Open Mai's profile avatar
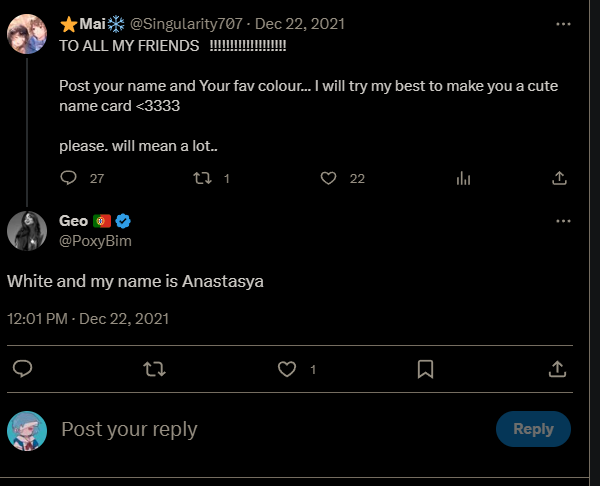Screen dimensions: 600x486 27,34
